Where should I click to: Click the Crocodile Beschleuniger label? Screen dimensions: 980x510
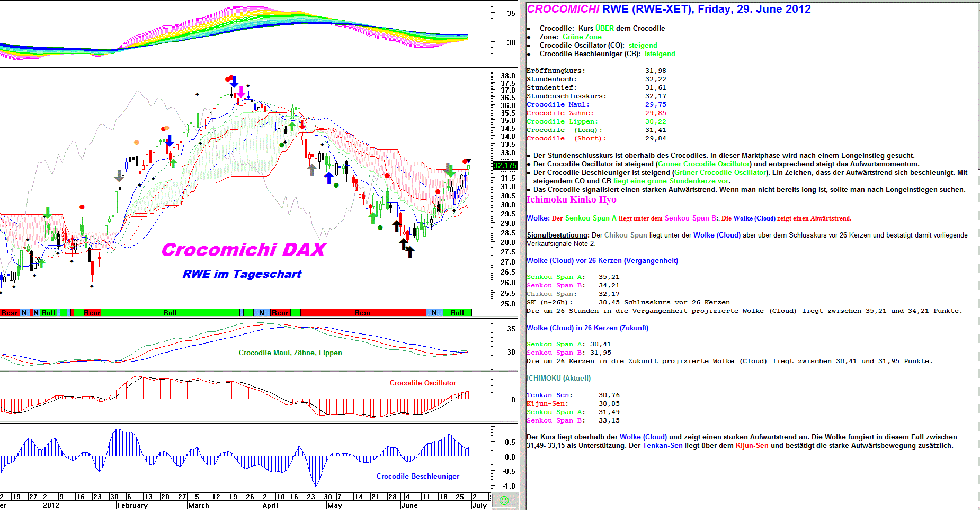coord(417,476)
